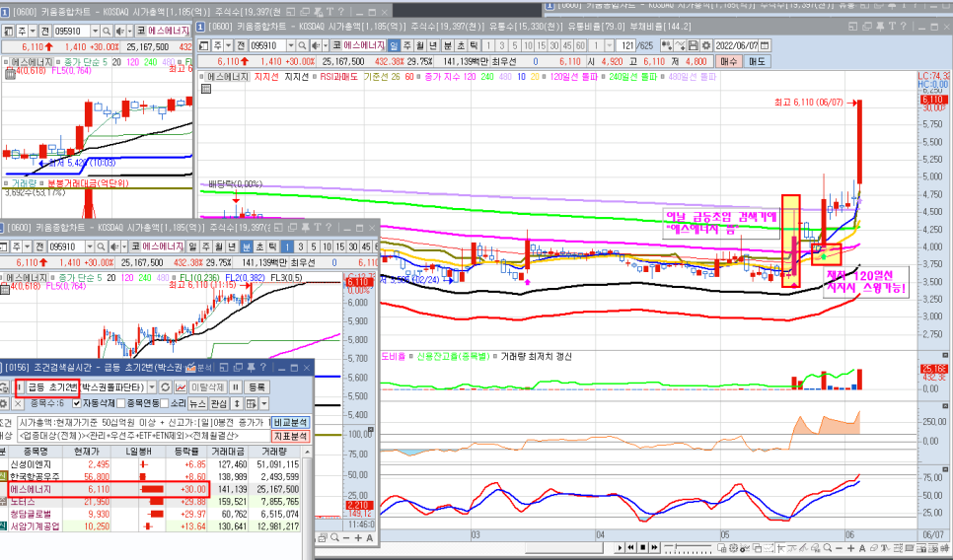Click the search magnifier in the main chart toolbar
Viewport: 953px width, 560px height.
pyautogui.click(x=302, y=45)
